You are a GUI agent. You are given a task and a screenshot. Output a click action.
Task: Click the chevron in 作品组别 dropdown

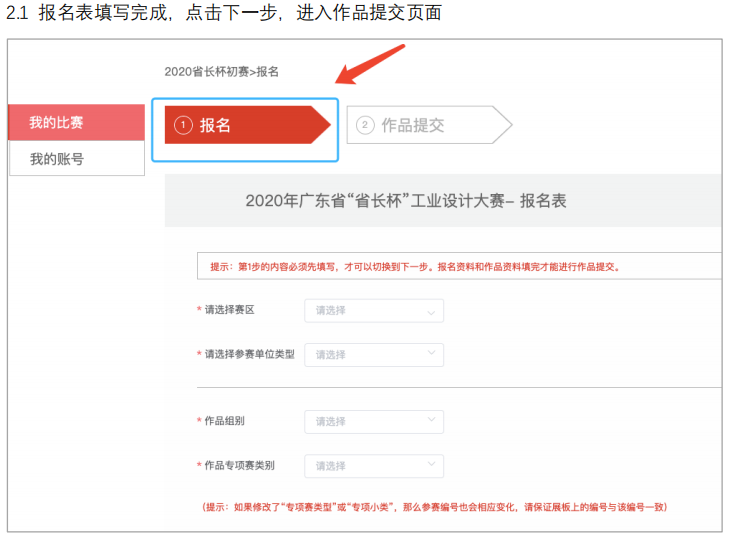point(431,420)
